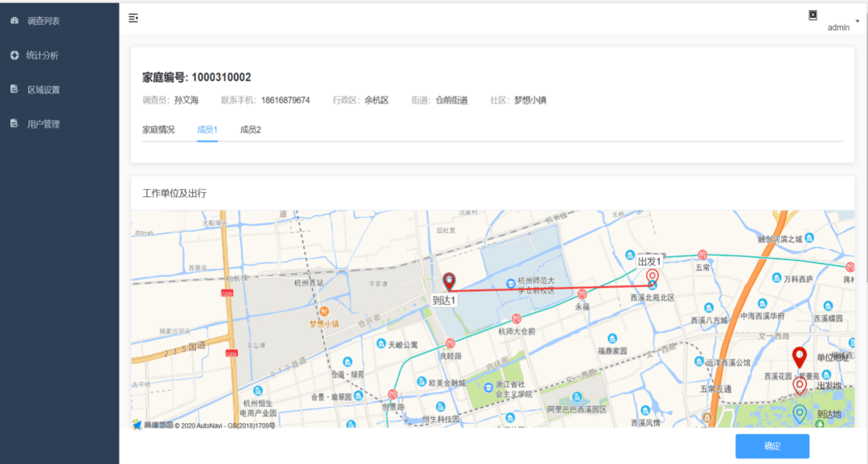Click the 统计分析 icon in sidebar
The height and width of the screenshot is (464, 868).
click(x=14, y=55)
